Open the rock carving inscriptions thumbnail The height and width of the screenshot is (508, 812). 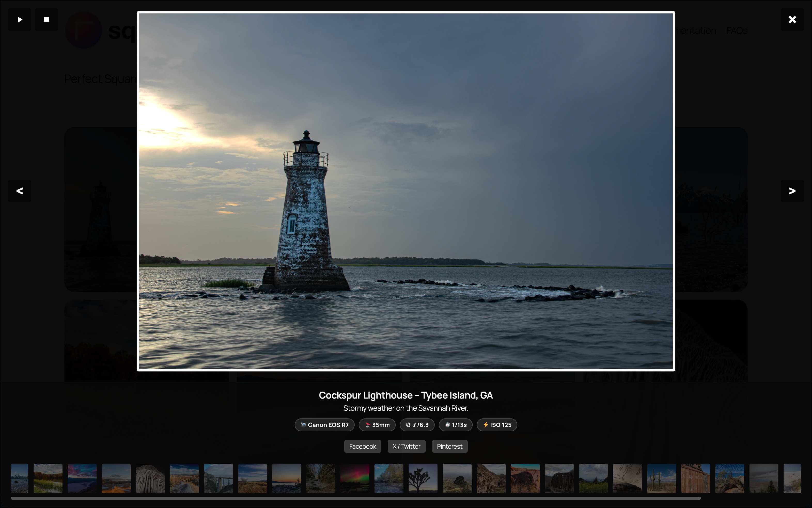(628, 478)
